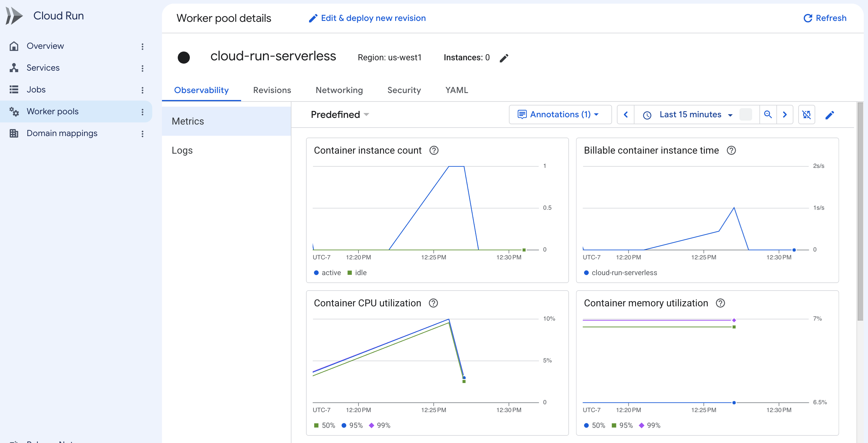Image resolution: width=868 pixels, height=443 pixels.
Task: Go to the previous time range arrow
Action: click(626, 115)
